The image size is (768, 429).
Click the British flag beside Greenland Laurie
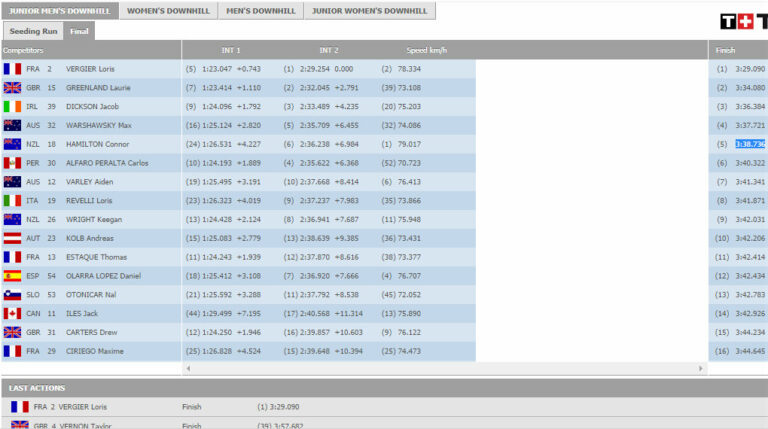coord(12,88)
